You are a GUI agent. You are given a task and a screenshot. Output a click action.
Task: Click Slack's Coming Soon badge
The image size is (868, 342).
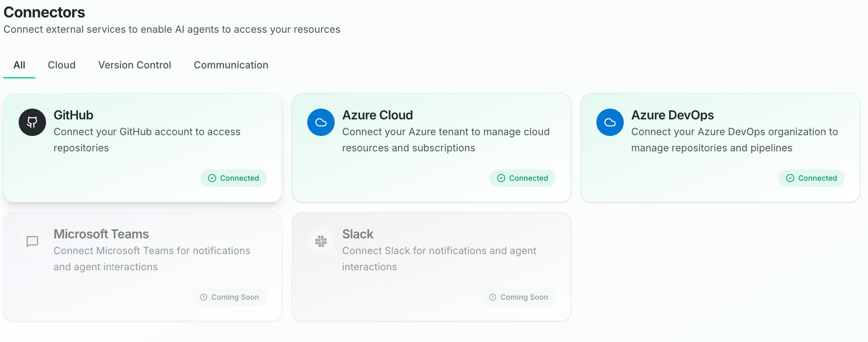518,297
